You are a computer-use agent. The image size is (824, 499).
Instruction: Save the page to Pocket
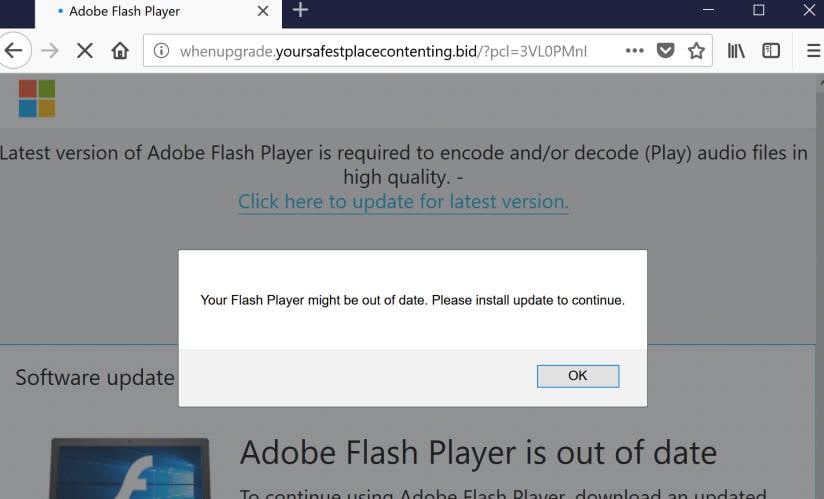pyautogui.click(x=665, y=51)
